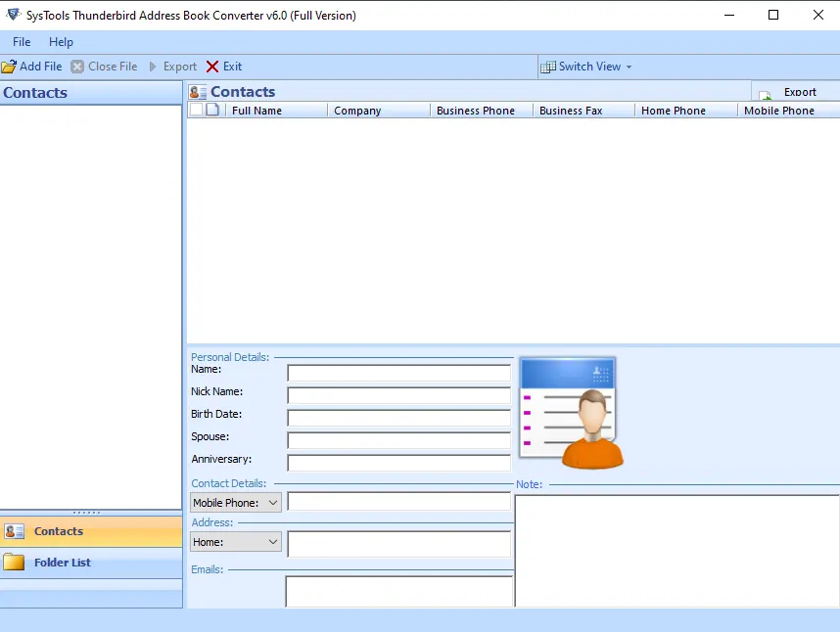Viewport: 840px width, 632px height.
Task: Click the Export icon in Contacts header
Action: pos(765,95)
